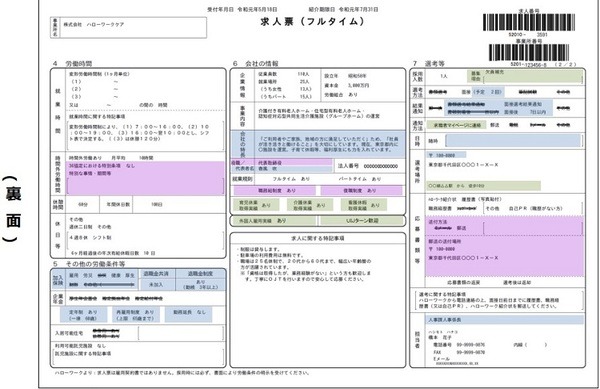Click the 面接（予定 2回） entry
This screenshot has width=600, height=389.
pos(482,92)
